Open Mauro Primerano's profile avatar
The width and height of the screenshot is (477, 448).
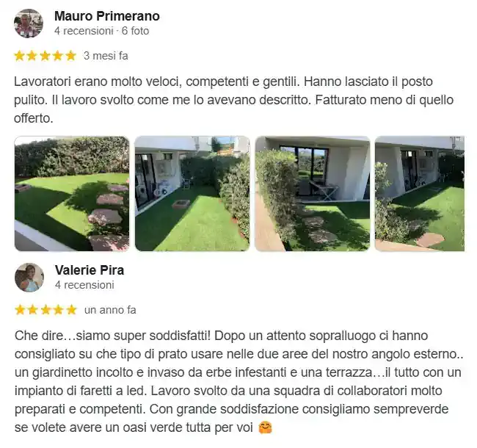[29, 24]
